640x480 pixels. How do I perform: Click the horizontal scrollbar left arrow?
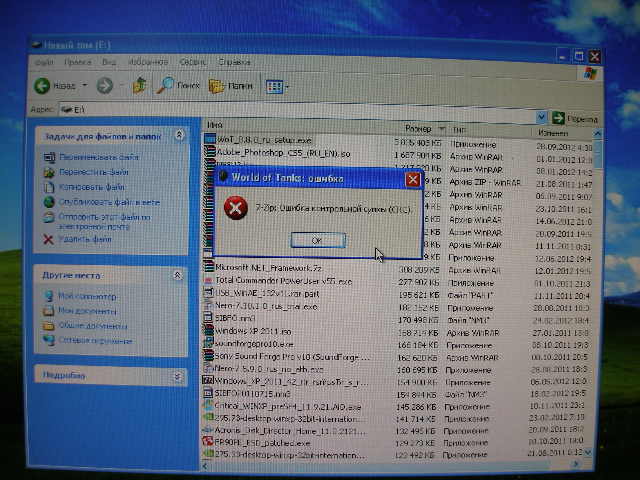(205, 466)
